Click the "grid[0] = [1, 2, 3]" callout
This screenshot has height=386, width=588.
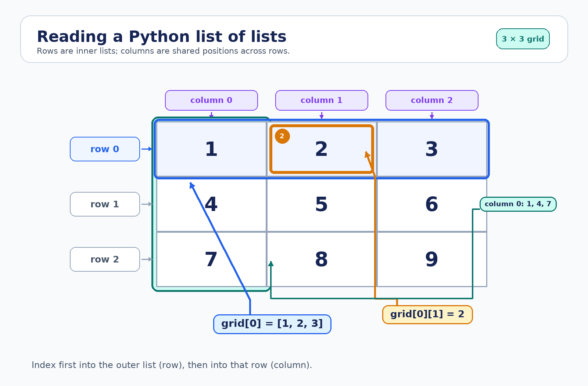[x=272, y=324]
